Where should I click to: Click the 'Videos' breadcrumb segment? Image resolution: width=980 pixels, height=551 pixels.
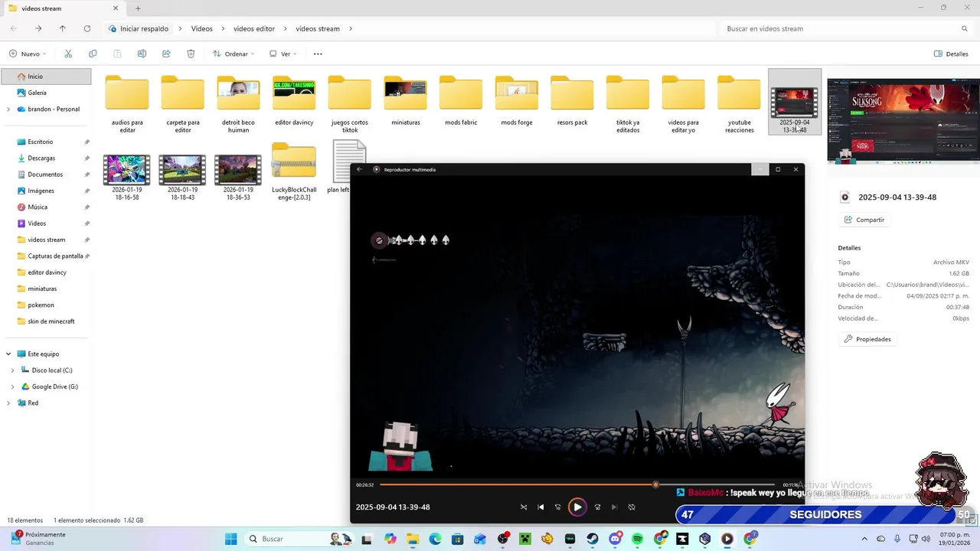click(x=202, y=28)
